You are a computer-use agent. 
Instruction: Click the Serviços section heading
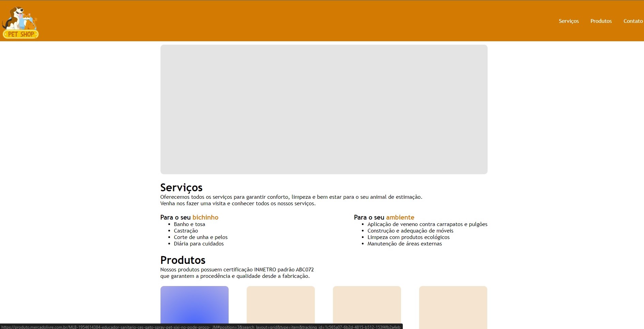coord(181,187)
